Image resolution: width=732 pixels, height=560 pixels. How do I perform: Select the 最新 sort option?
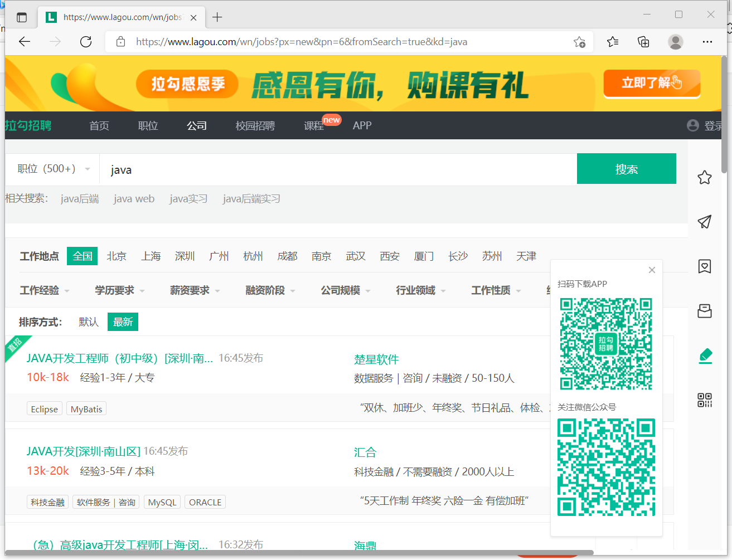click(123, 322)
